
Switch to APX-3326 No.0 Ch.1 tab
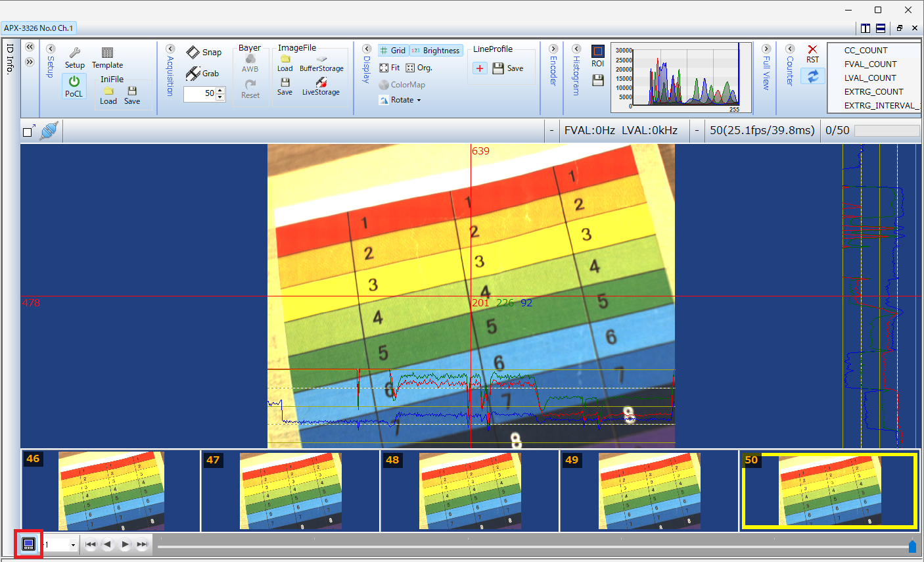[x=39, y=28]
